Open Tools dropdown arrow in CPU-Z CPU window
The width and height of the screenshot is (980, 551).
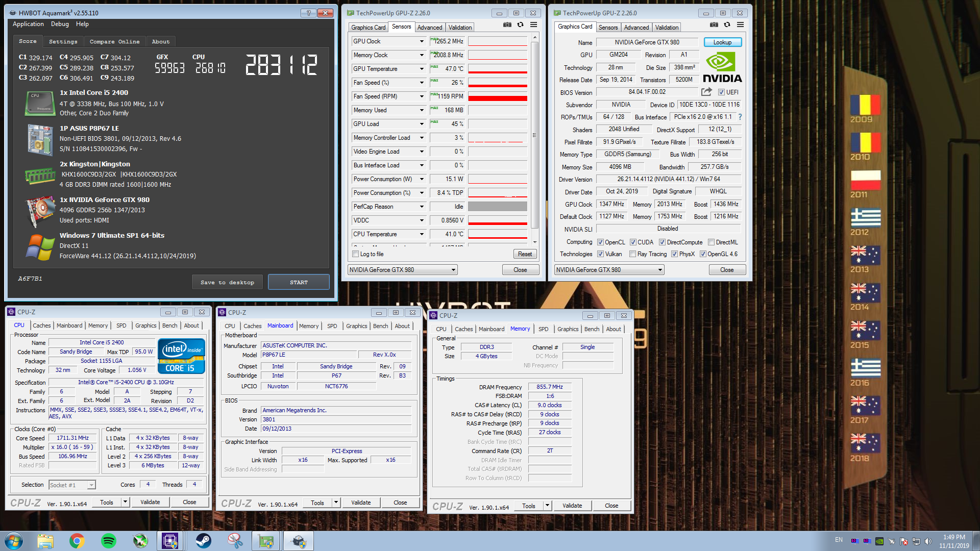pyautogui.click(x=125, y=502)
